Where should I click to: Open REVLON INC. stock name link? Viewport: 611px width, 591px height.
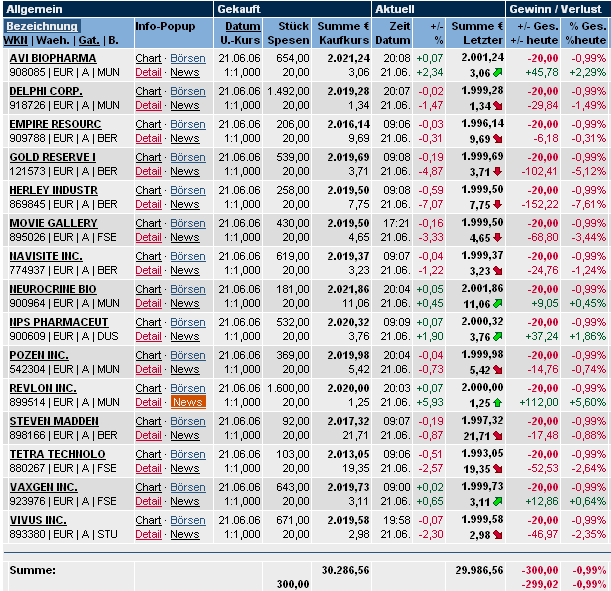click(43, 388)
